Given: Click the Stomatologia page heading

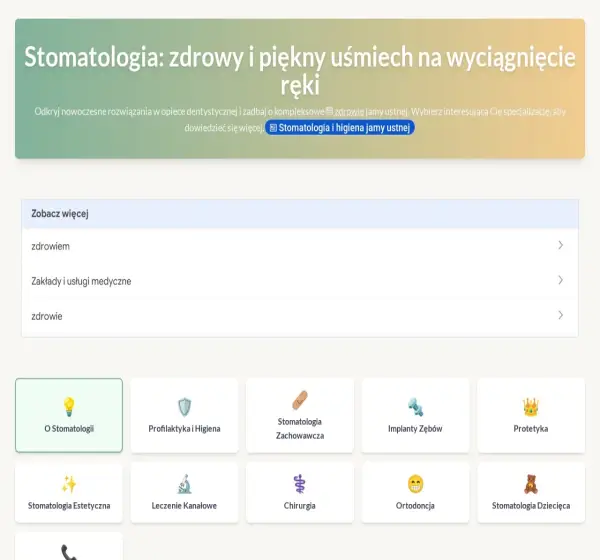Looking at the screenshot, I should tap(300, 70).
